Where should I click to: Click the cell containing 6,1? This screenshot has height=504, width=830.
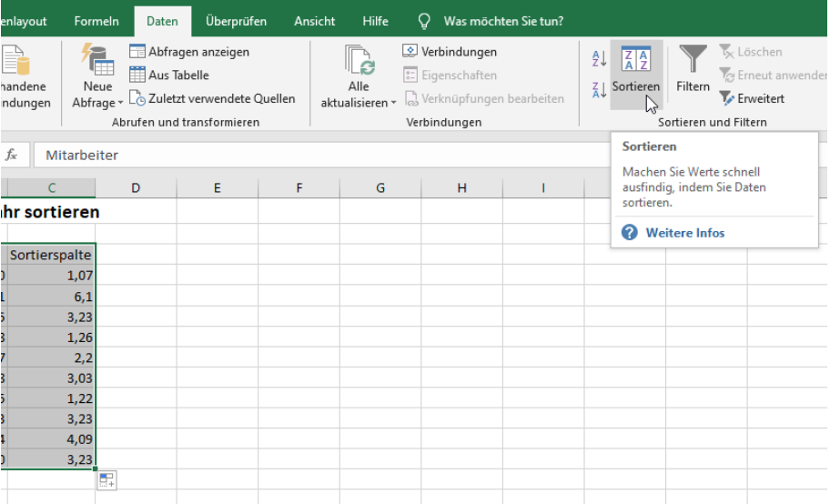[51, 296]
